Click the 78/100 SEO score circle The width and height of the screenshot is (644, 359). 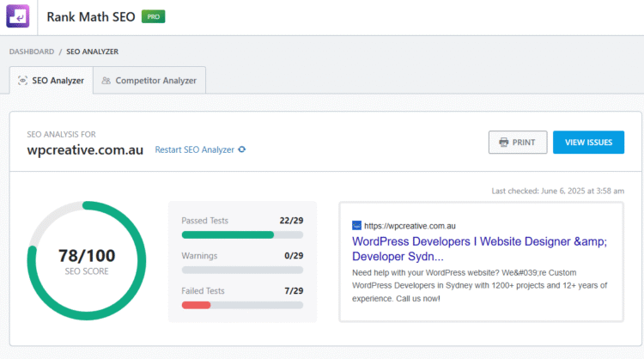click(x=87, y=261)
